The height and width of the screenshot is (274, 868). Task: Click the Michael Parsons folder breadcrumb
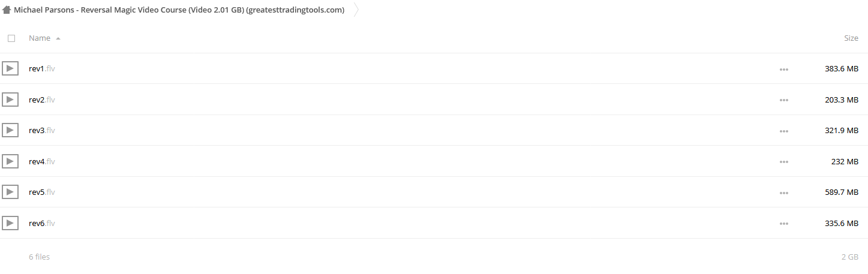[x=179, y=10]
